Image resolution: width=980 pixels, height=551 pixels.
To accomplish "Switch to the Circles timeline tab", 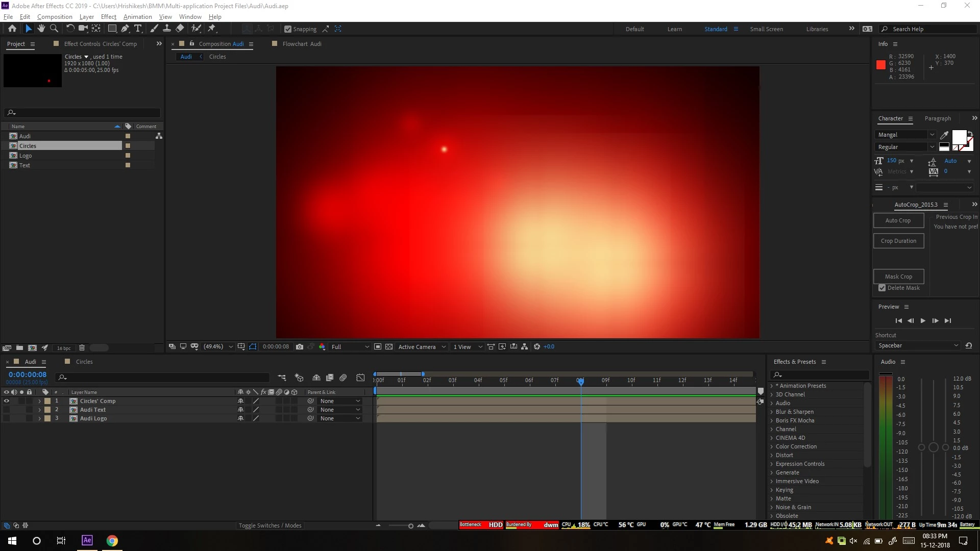I will point(84,362).
